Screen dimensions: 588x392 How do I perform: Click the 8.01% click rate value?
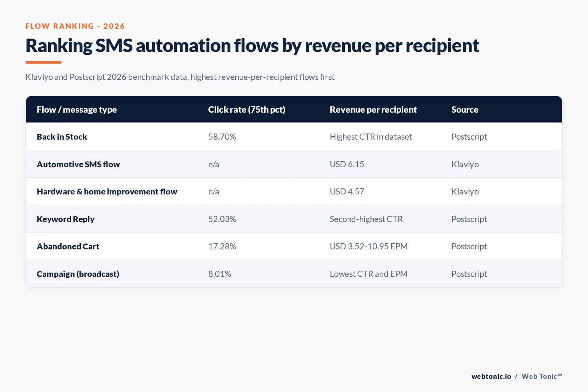(x=219, y=274)
